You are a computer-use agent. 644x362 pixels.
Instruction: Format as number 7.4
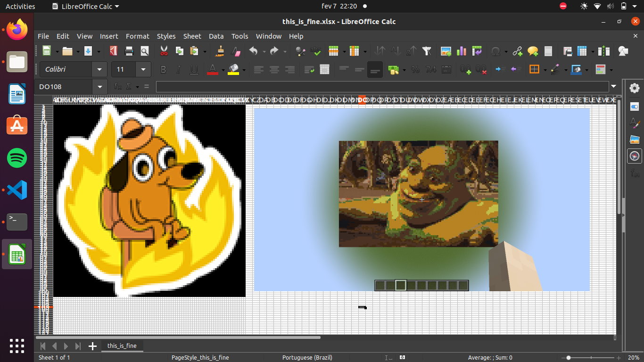431,69
